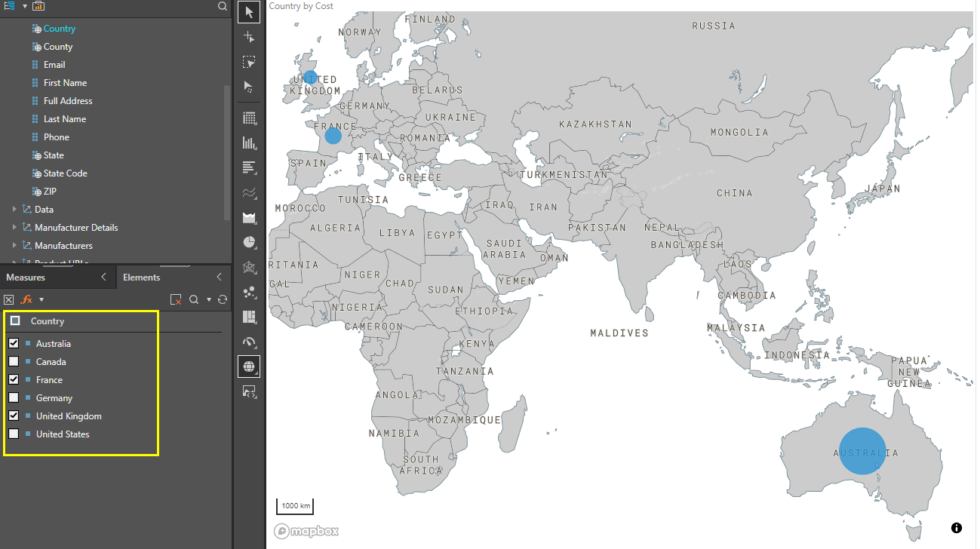Screen dimensions: 980x549
Task: Pick the gauge visualization icon
Action: pyautogui.click(x=249, y=342)
